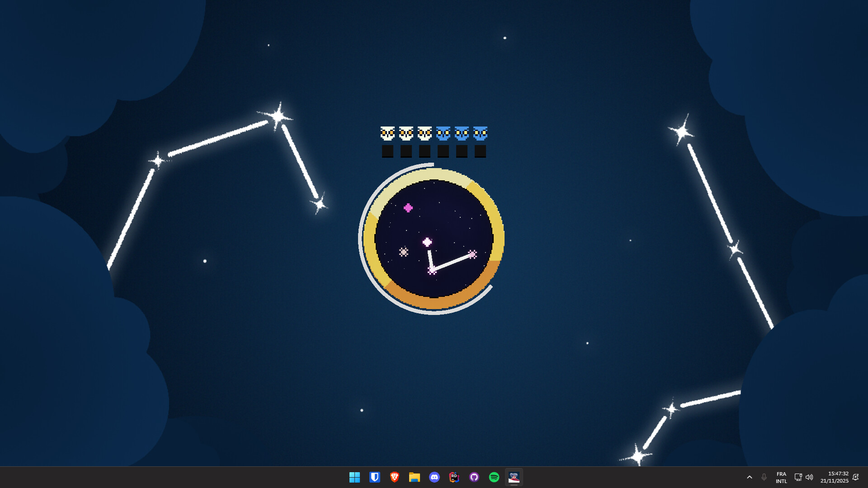868x488 pixels.
Task: Select the first white owl icon
Action: click(x=387, y=133)
